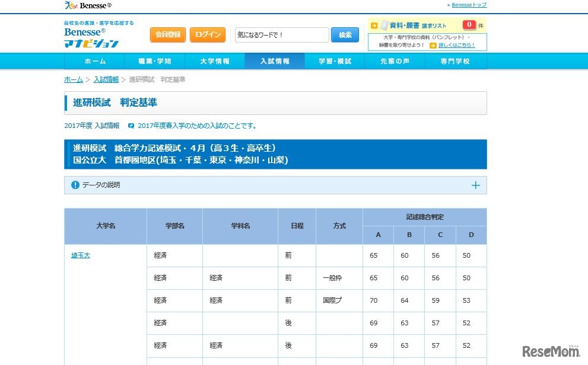Open the 入試情報 navigation tab
Screen dimensions: 588x365
pos(275,61)
